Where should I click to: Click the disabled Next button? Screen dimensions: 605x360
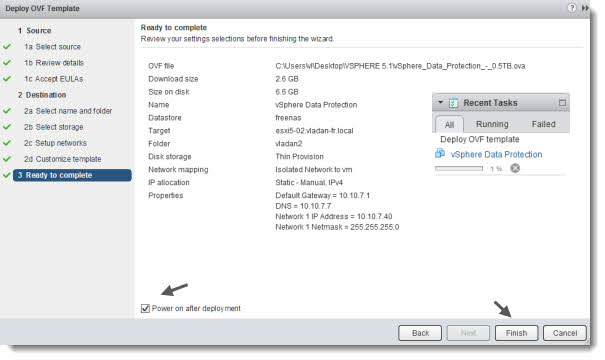[x=468, y=333]
